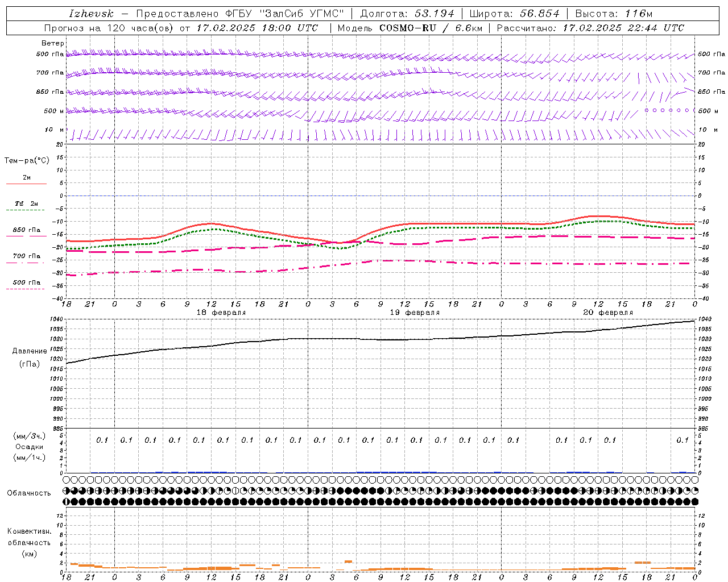Viewport: 728px width, 582px height.
Task: Click the '19 февраля' date label
Action: click(415, 313)
